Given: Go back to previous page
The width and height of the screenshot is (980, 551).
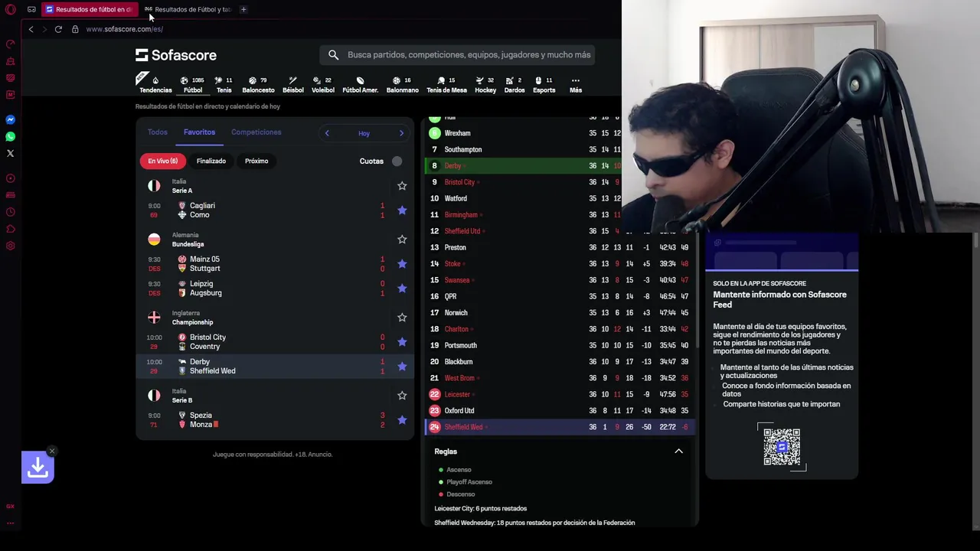Looking at the screenshot, I should point(31,29).
